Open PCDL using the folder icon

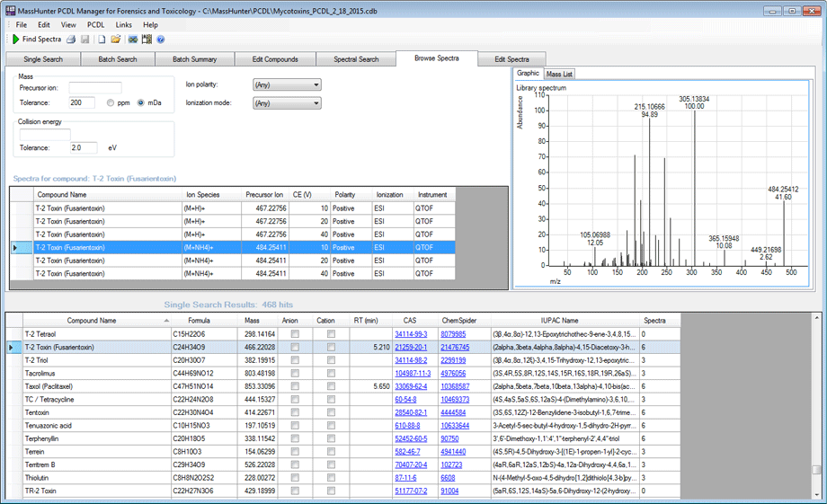(x=116, y=40)
